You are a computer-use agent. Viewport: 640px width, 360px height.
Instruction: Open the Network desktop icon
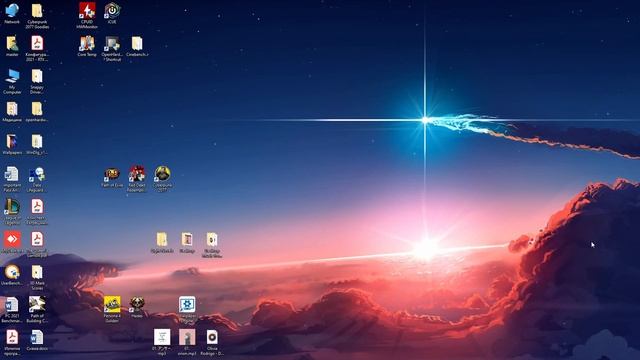tap(12, 13)
